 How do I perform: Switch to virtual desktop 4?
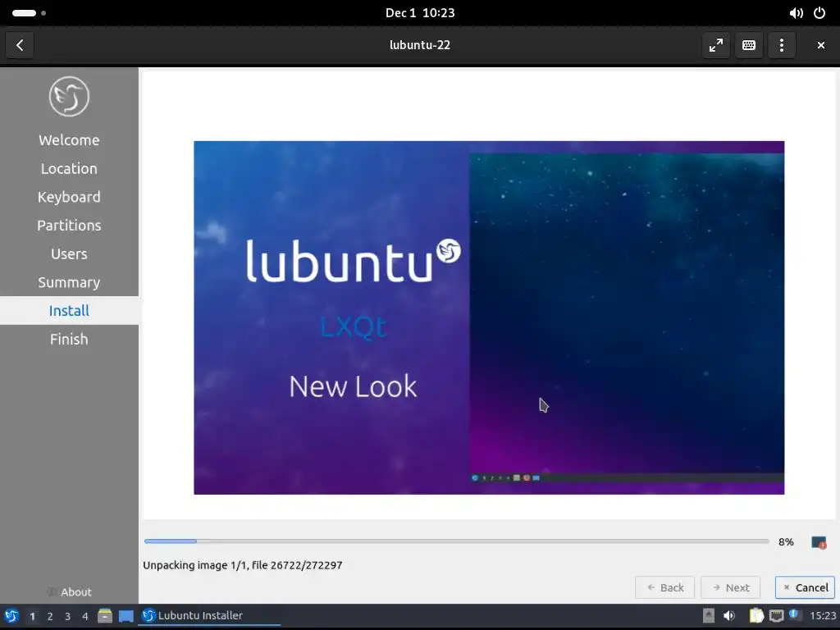(x=84, y=617)
